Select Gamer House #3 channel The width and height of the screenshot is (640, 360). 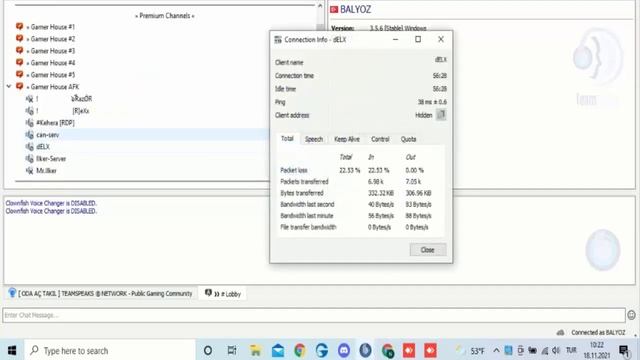pos(52,51)
